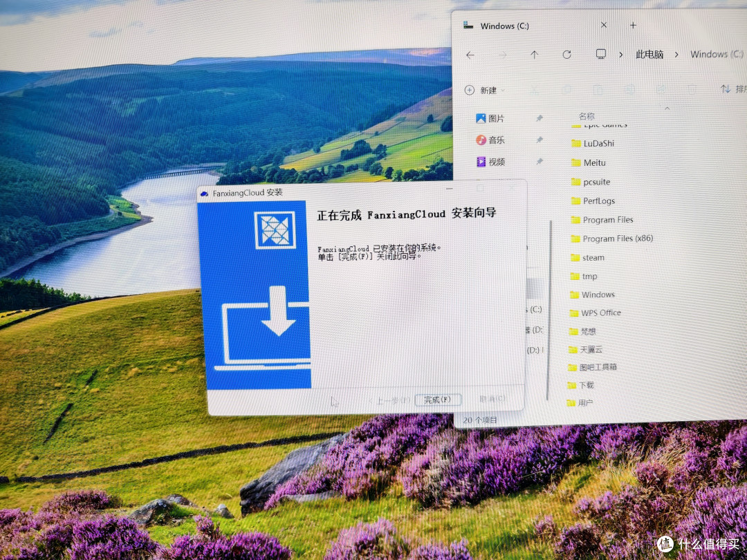The width and height of the screenshot is (747, 560).
Task: Select the steam folder
Action: (587, 258)
